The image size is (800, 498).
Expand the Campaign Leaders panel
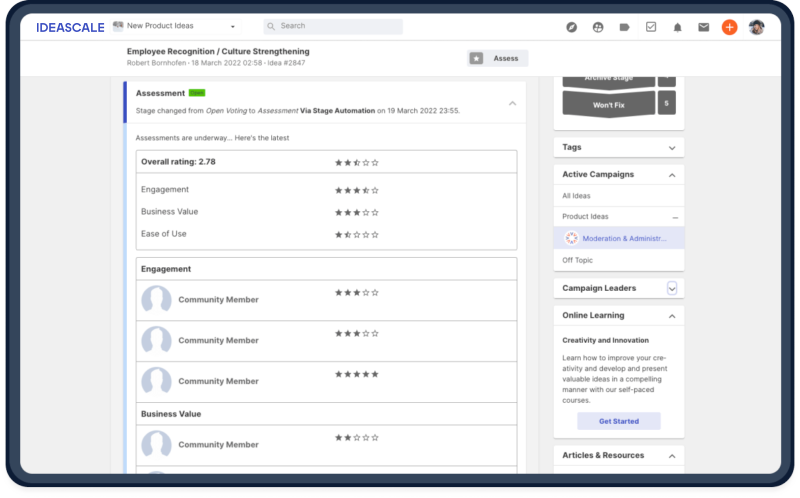click(x=672, y=288)
